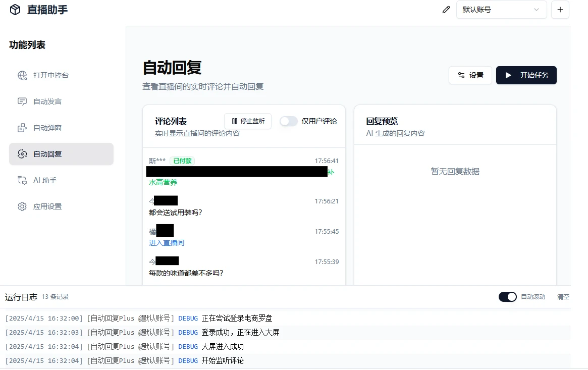
Task: Click the comment 每款的味道都差不多吗?
Action: tap(186, 273)
